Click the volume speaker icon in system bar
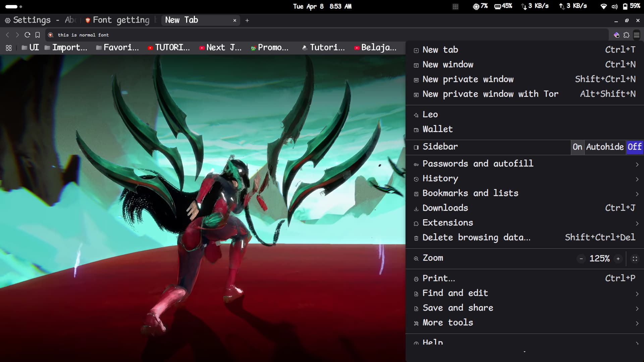Image resolution: width=644 pixels, height=362 pixels. click(614, 6)
